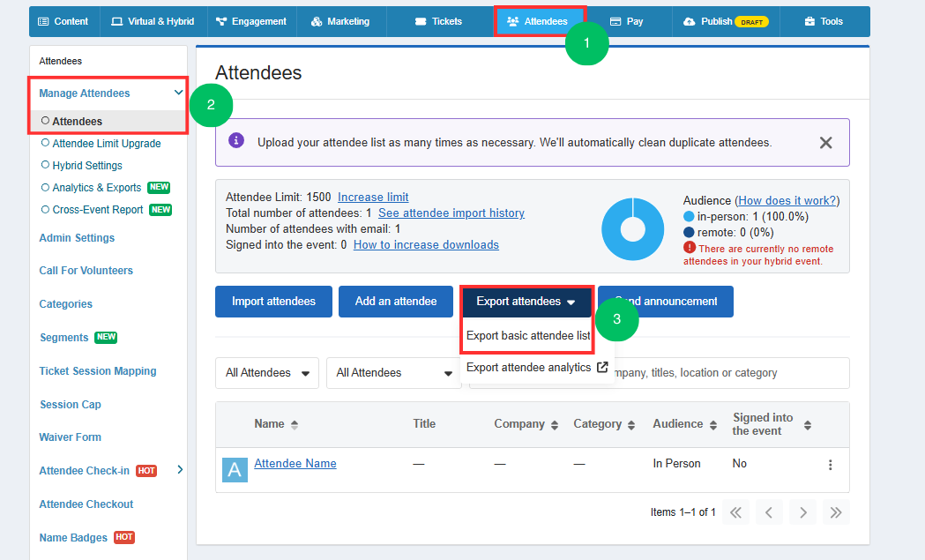Viewport: 925px width, 560px height.
Task: Select the Attendees top tab
Action: [539, 21]
